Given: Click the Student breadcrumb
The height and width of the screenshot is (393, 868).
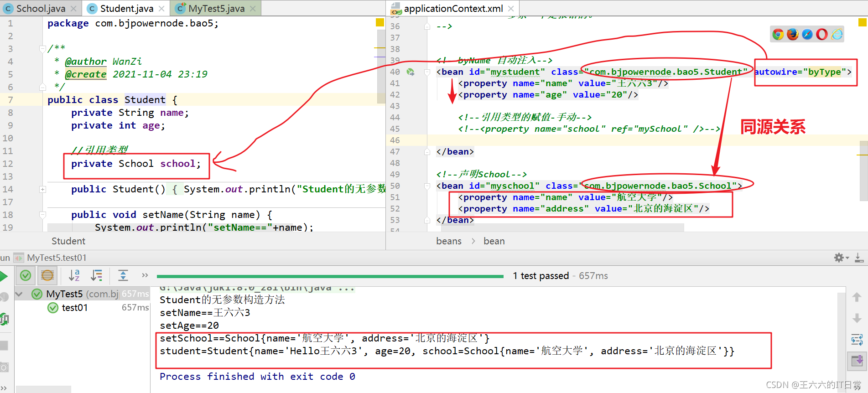Looking at the screenshot, I should (x=68, y=241).
